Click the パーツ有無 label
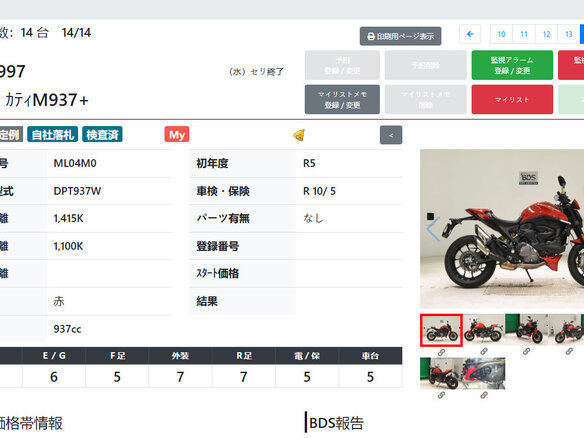Screen dimensions: 584x438 [x=223, y=218]
